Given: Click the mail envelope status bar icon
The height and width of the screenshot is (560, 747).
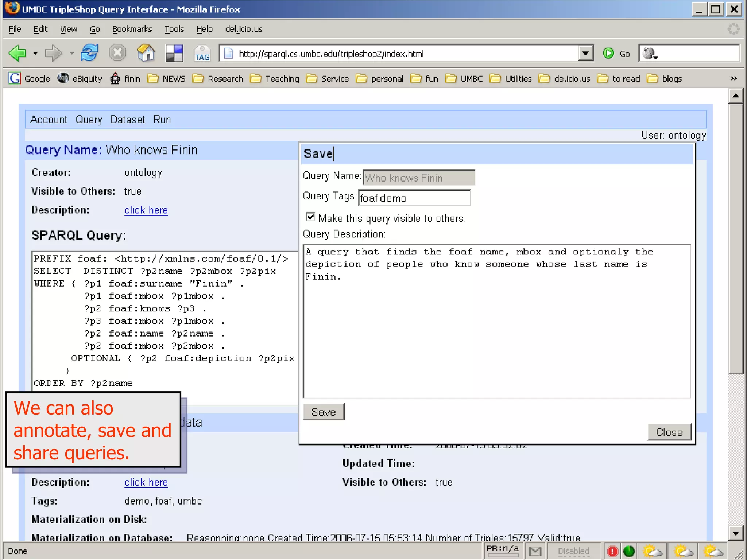Looking at the screenshot, I should coord(535,551).
